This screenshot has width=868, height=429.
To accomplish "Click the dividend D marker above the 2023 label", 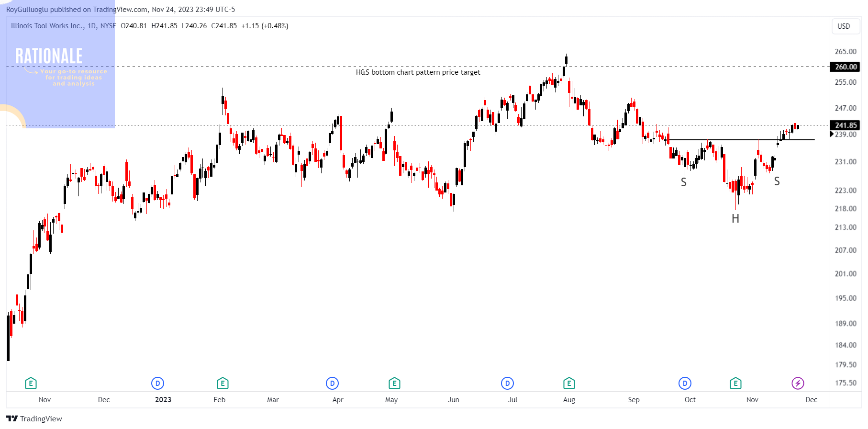I will click(x=157, y=384).
